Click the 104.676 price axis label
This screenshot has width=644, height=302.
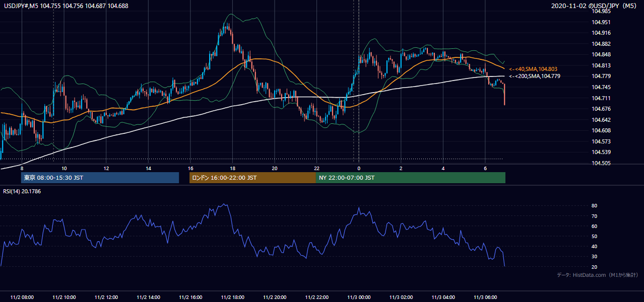click(601, 109)
